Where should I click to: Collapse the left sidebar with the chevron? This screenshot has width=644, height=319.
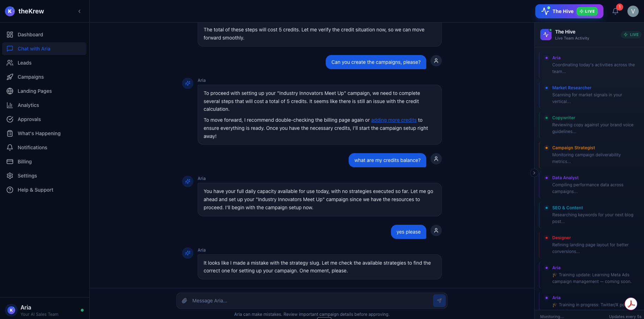(79, 11)
